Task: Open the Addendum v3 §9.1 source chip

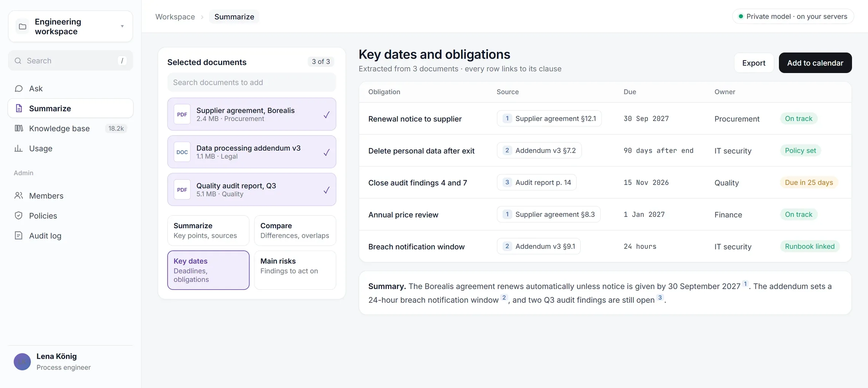Action: (539, 246)
